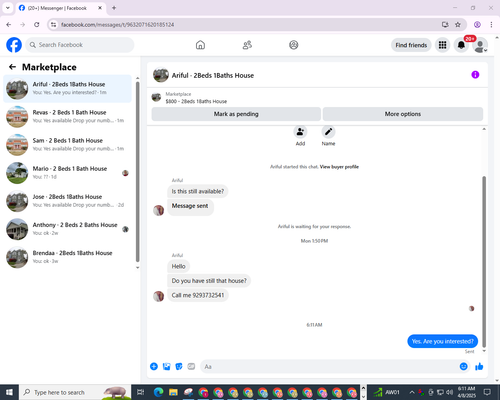Open the Friends icon in top navigation
500x400 pixels.
[x=247, y=45]
